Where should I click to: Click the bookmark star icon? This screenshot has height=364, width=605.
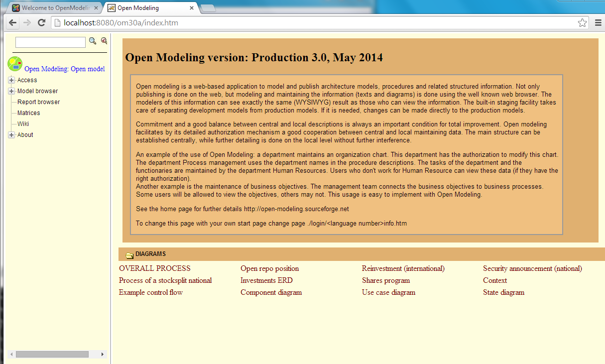point(583,22)
